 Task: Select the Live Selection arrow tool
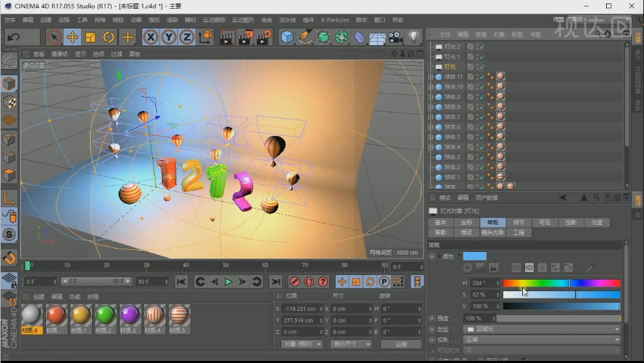pos(54,37)
